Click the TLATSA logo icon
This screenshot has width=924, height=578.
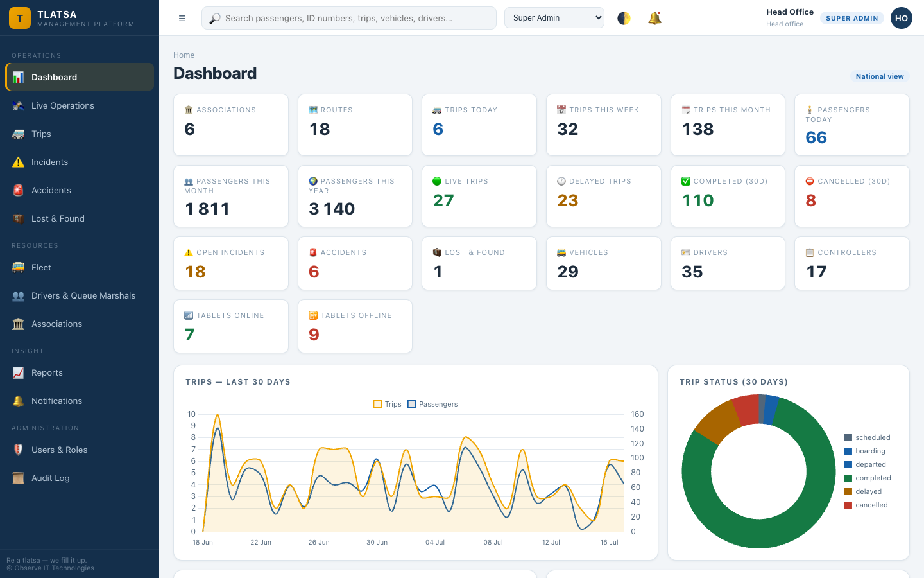point(20,18)
